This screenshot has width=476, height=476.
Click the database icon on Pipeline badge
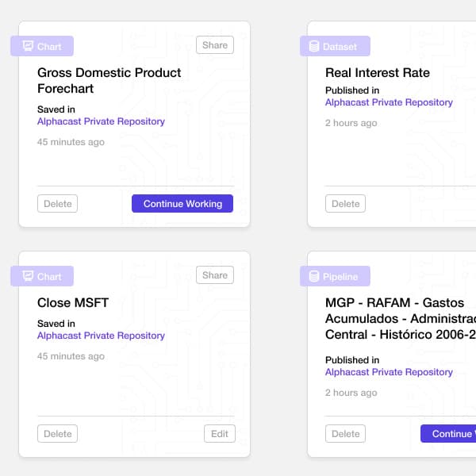click(314, 276)
